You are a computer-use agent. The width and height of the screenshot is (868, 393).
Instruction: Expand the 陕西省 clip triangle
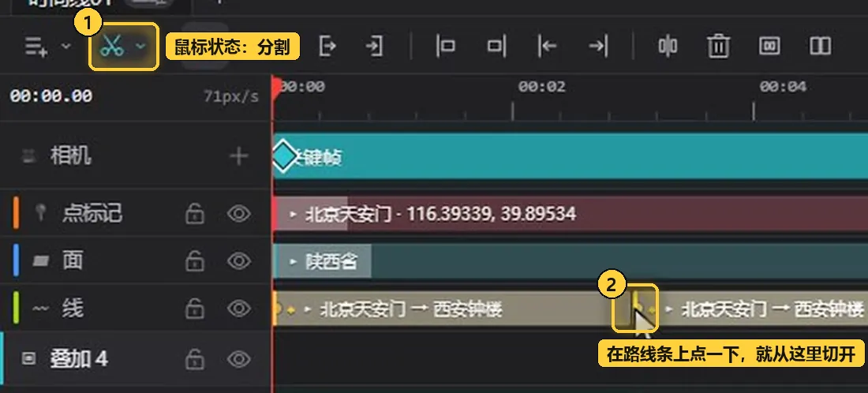click(293, 260)
